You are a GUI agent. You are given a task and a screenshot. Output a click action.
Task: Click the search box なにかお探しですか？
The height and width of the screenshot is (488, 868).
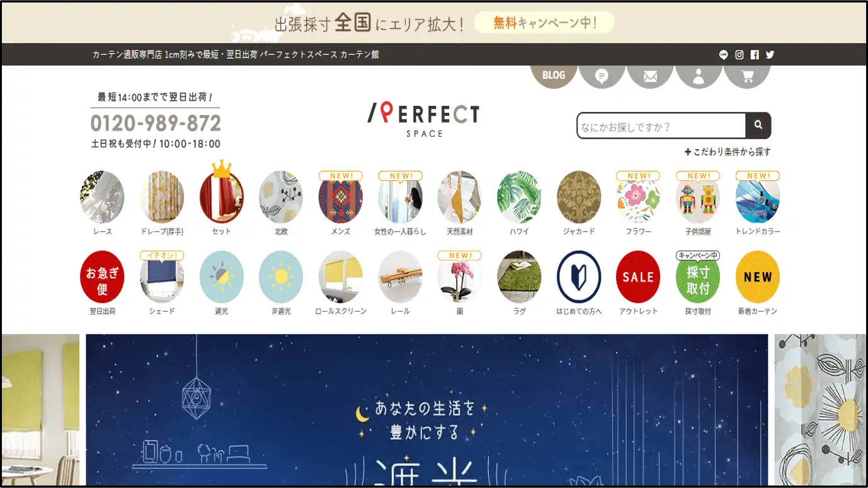pos(661,126)
